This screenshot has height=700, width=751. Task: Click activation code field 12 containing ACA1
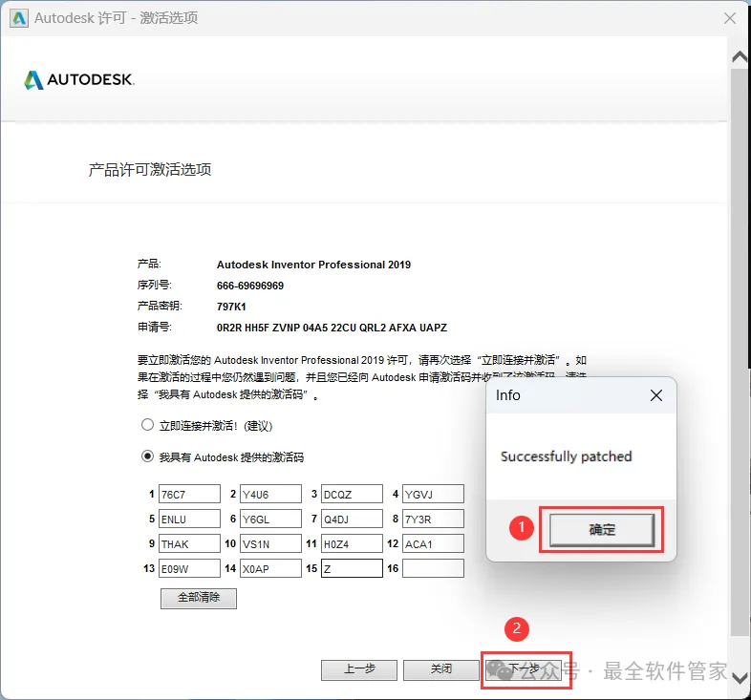pos(433,544)
